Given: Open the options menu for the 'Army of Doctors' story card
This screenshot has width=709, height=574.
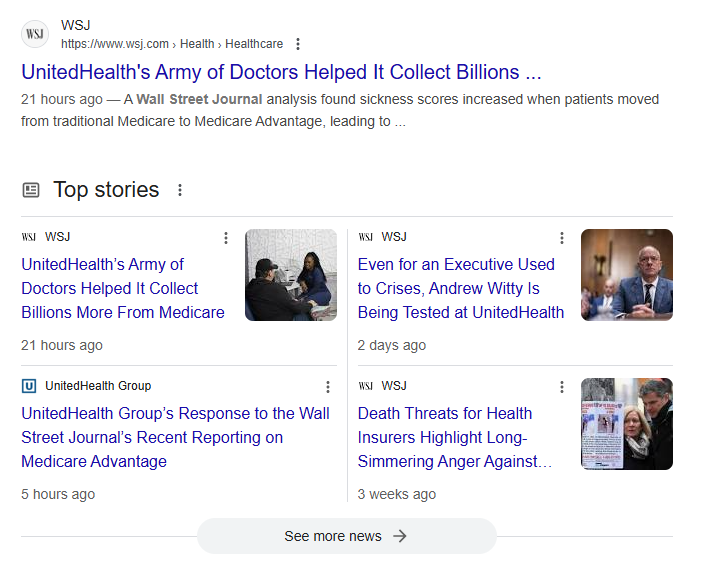Looking at the screenshot, I should pos(226,238).
